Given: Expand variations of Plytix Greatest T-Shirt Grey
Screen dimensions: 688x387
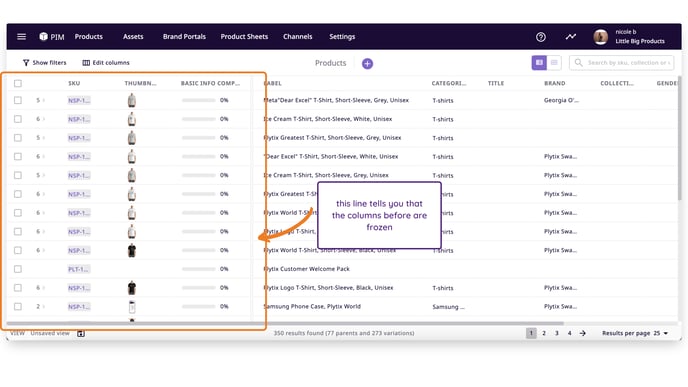Looking at the screenshot, I should [40, 138].
